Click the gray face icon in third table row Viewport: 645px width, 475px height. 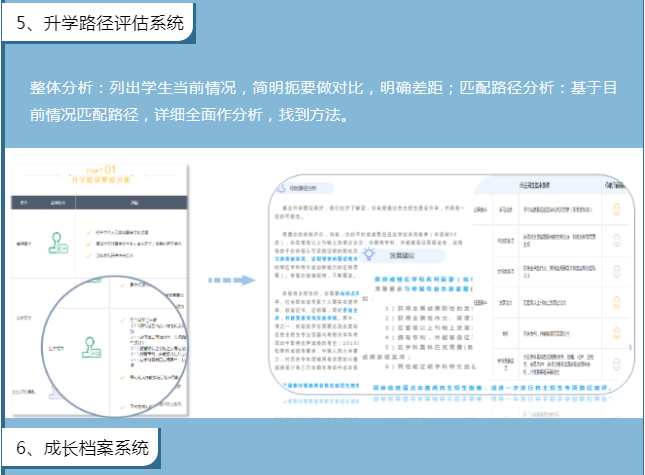pyautogui.click(x=616, y=270)
